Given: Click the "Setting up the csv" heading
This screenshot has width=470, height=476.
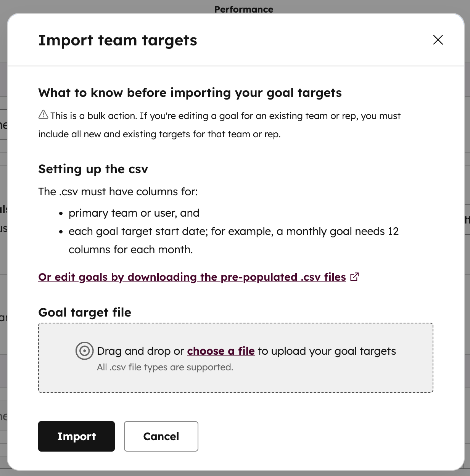Looking at the screenshot, I should [93, 169].
